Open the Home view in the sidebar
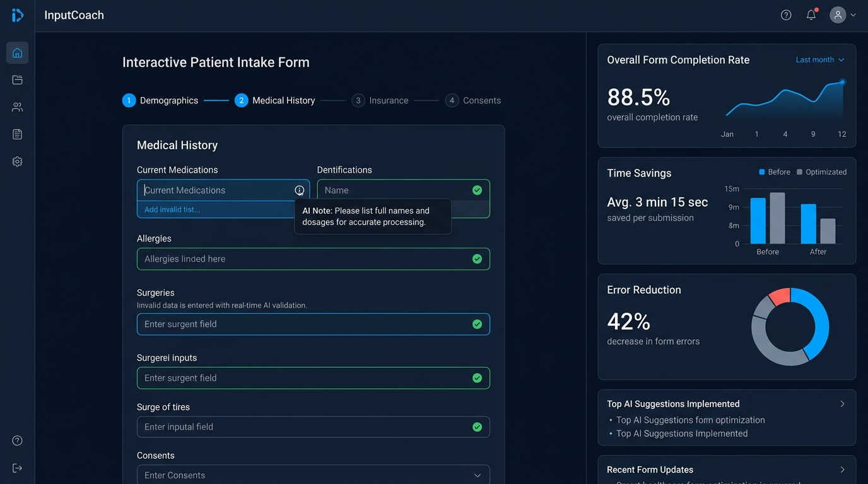The width and height of the screenshot is (868, 484). click(17, 53)
